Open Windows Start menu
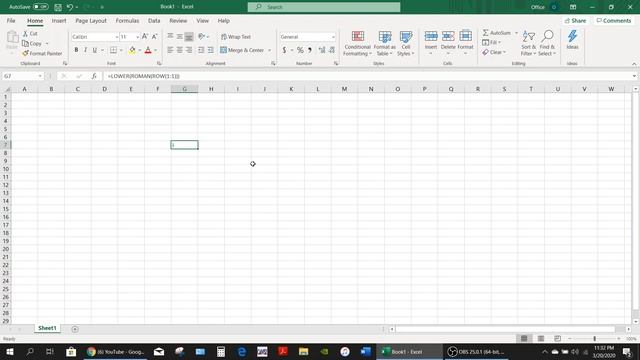 tap(10, 351)
